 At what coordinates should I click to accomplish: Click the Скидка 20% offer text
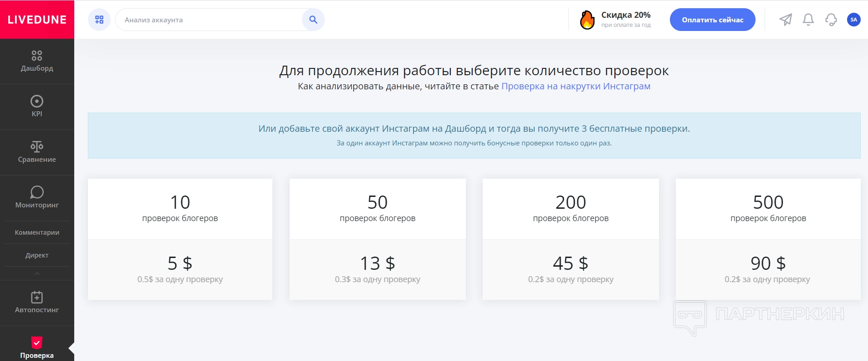click(x=626, y=15)
